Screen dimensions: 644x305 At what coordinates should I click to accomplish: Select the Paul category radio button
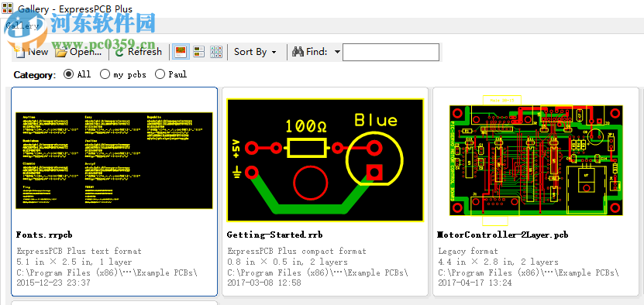click(x=160, y=74)
